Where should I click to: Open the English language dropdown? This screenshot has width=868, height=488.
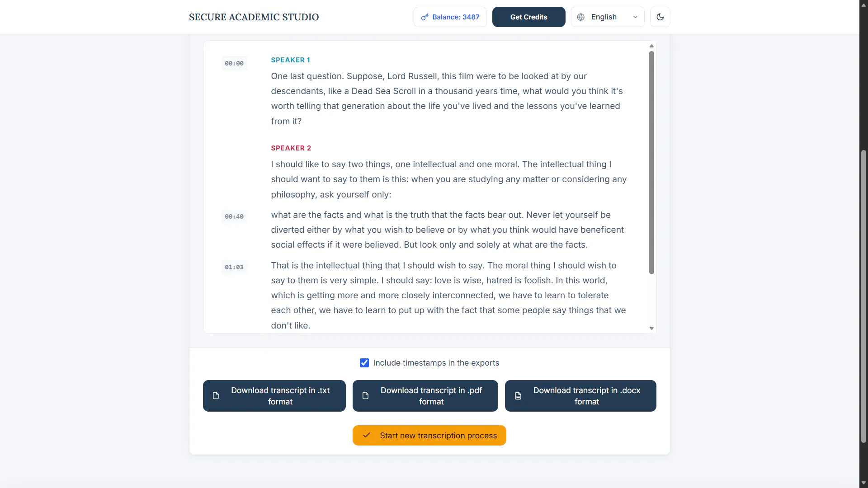coord(608,17)
